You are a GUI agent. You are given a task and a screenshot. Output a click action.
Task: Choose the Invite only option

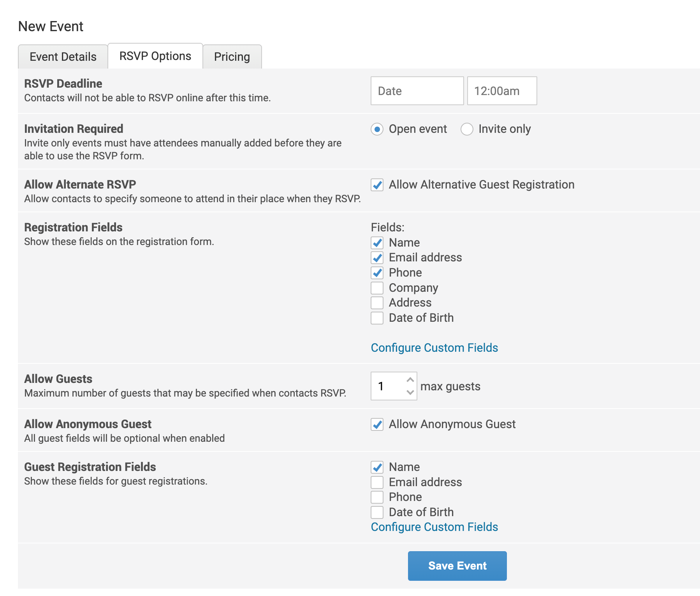point(467,129)
